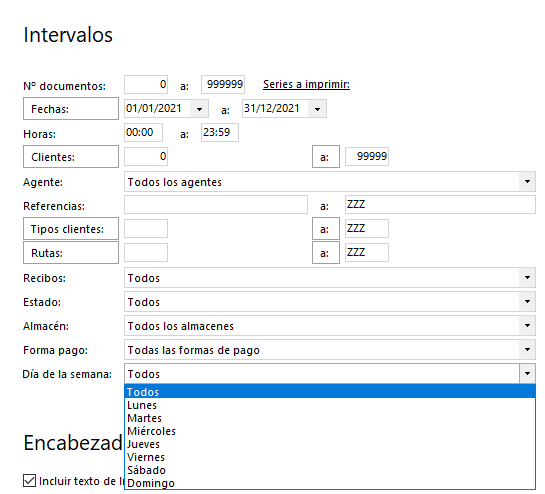Open the Tipos clientes selector button
545x494 pixels.
click(71, 229)
